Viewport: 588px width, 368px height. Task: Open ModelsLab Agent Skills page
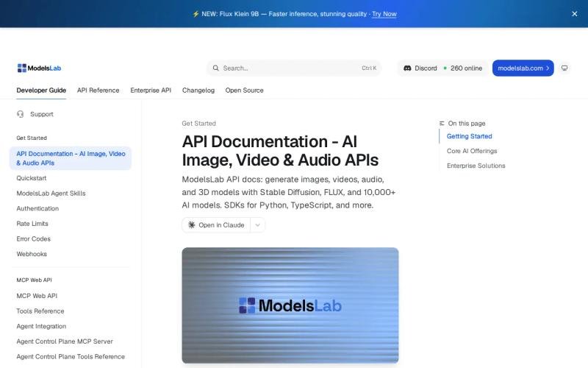pos(51,194)
